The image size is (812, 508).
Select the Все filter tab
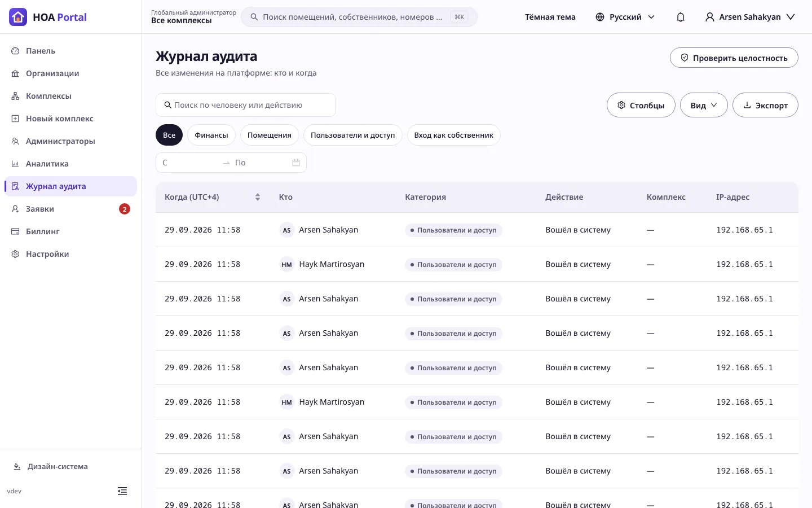click(169, 135)
